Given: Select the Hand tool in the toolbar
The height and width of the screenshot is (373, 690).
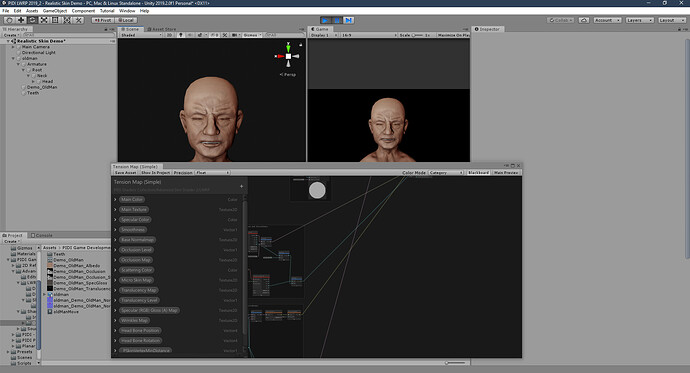Looking at the screenshot, I should [x=9, y=20].
